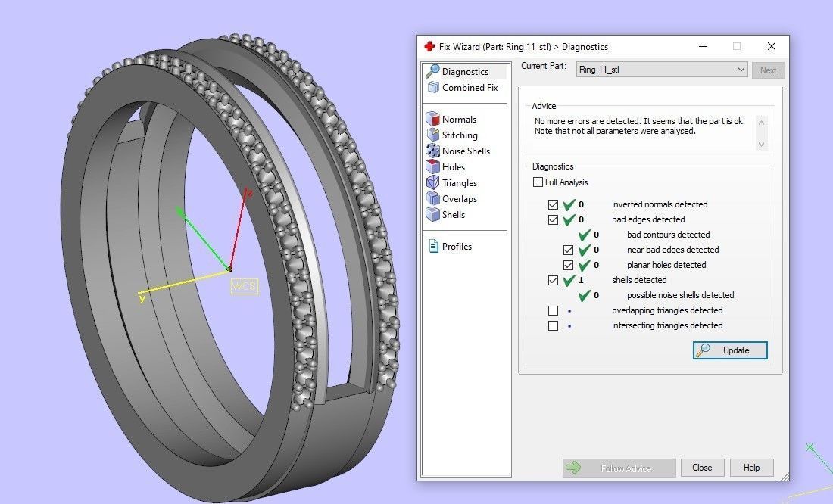Click the Next button
This screenshot has width=833, height=504.
768,70
